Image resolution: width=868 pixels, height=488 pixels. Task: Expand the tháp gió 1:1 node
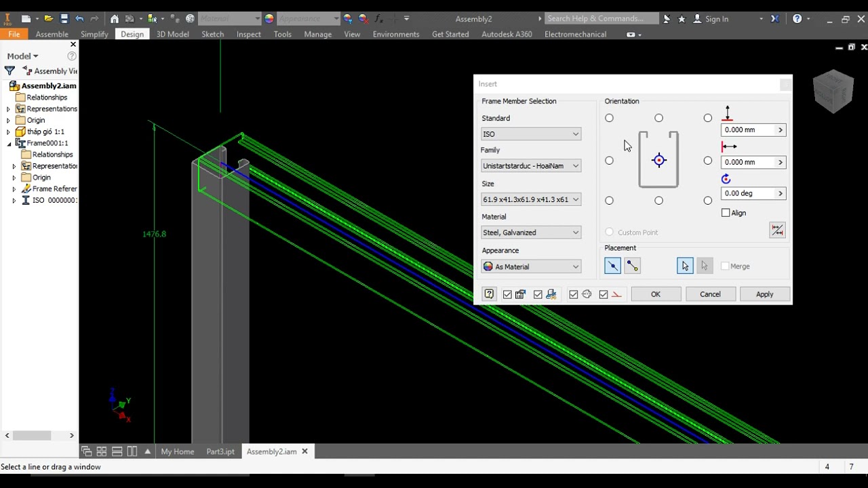point(9,132)
